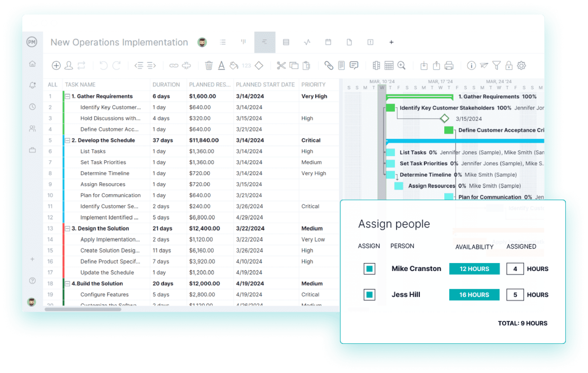Click the filter funnel icon
588x373 pixels.
click(496, 66)
